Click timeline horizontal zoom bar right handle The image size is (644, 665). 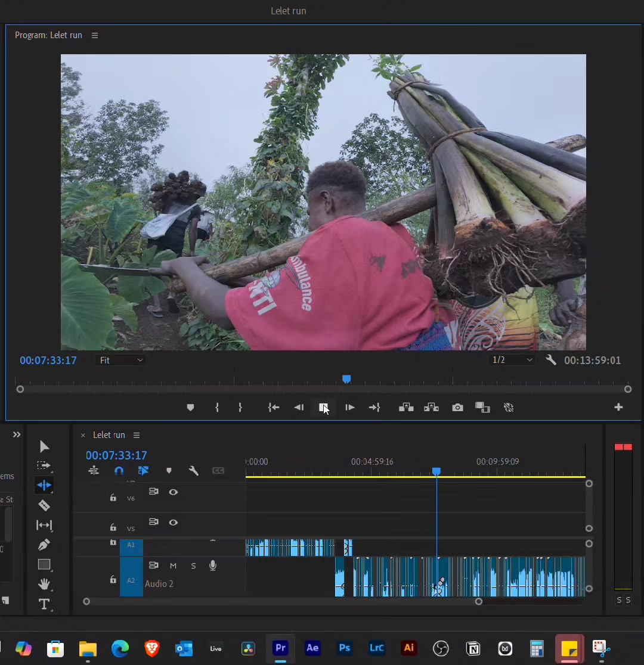click(478, 601)
